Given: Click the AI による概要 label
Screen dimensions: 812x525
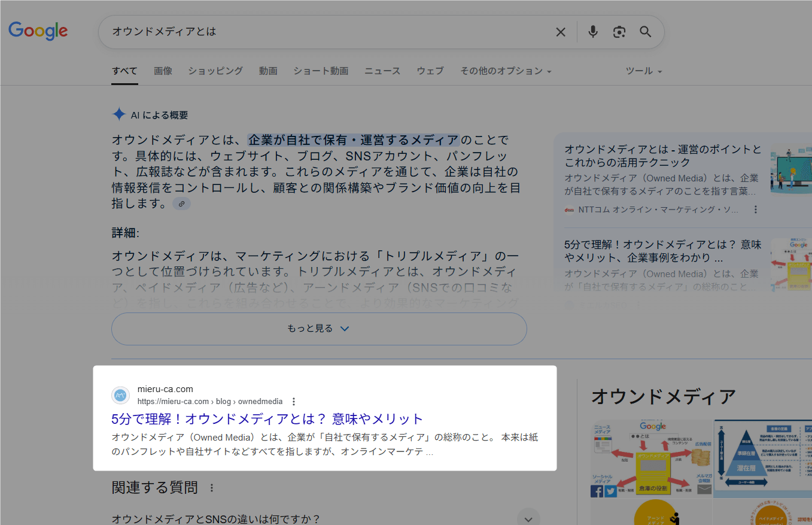Looking at the screenshot, I should 159,115.
